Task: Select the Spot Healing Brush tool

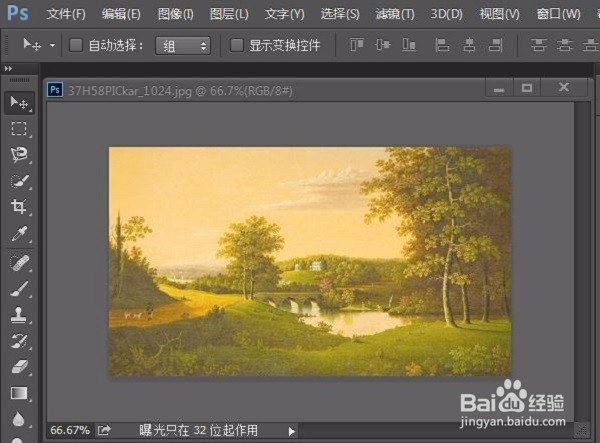Action: 19,263
